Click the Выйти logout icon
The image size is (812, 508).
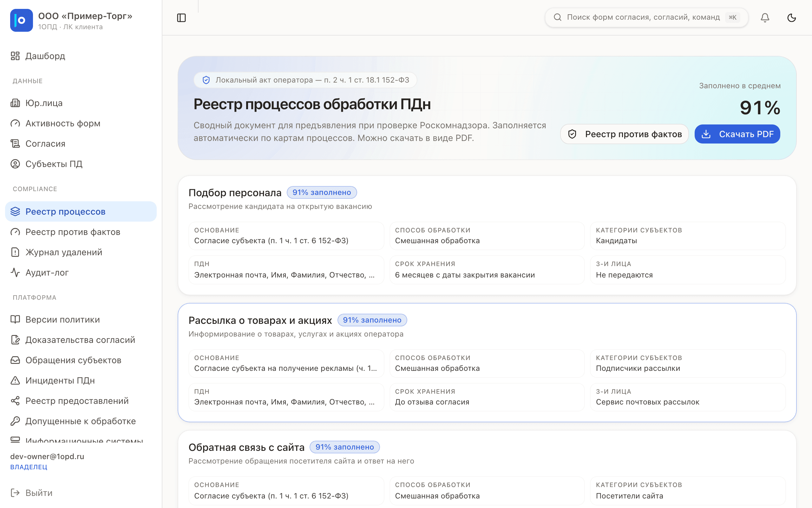15,493
